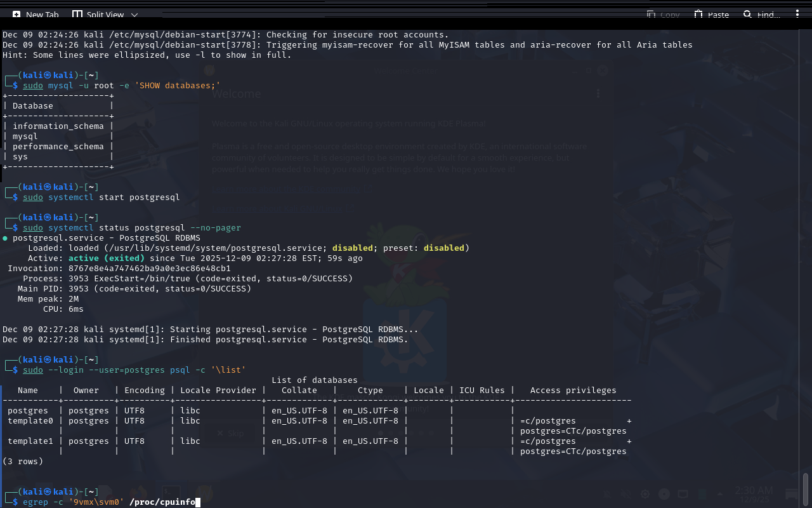Screen dimensions: 812x508
Task: Expand the Split View dropdown arrow
Action: [x=134, y=15]
